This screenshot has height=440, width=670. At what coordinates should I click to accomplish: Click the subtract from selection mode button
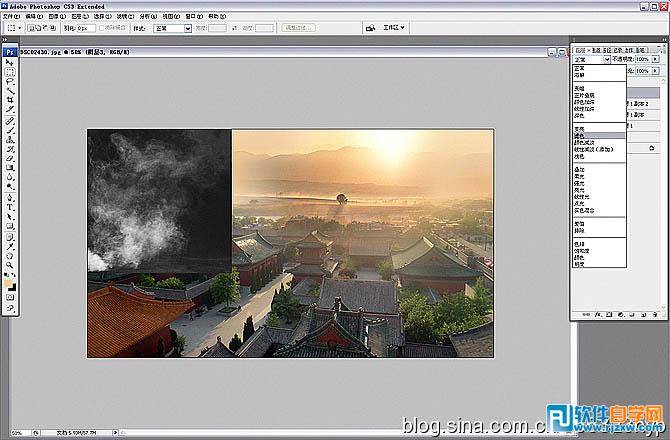coord(46,28)
